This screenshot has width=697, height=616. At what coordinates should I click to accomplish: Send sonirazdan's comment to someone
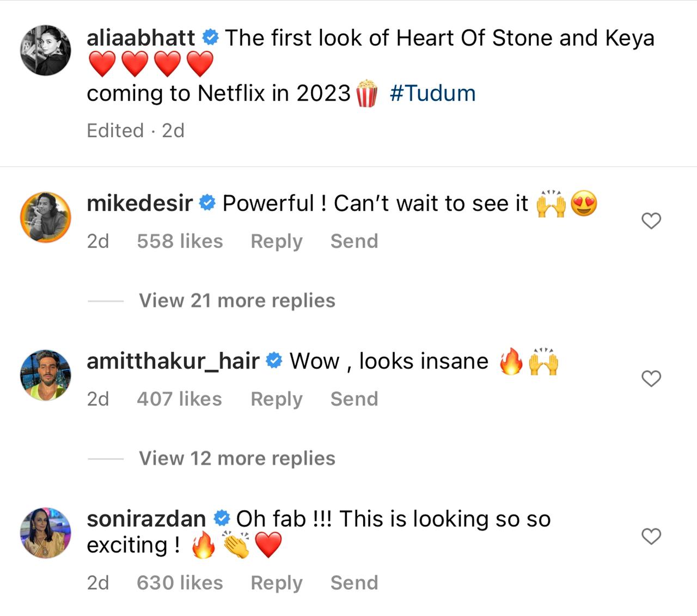(x=354, y=583)
